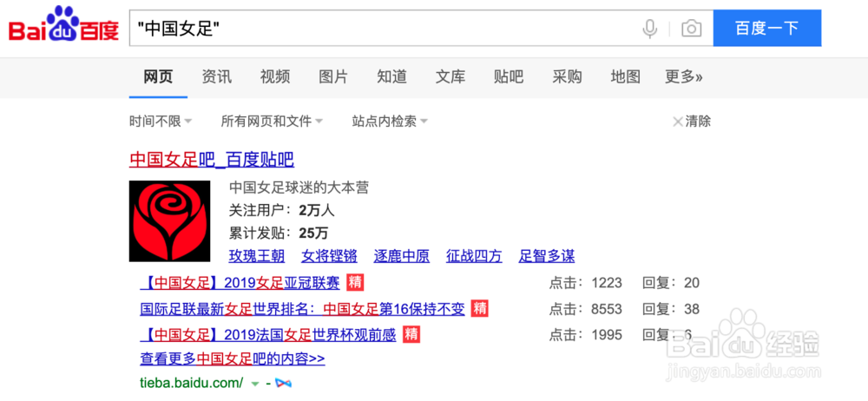Open the rose thumbnail of 中国女足吧
868x401 pixels.
pos(169,221)
